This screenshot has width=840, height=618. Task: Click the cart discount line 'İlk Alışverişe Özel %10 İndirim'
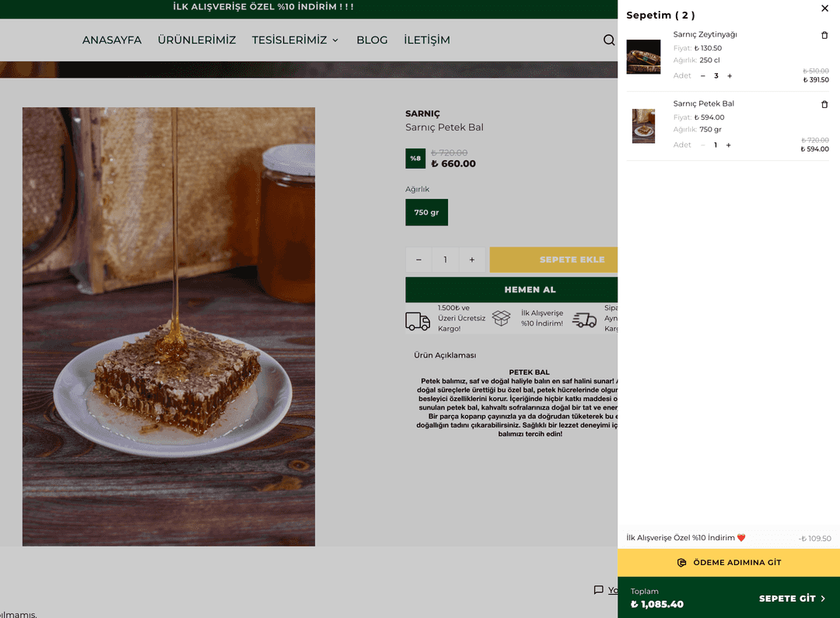686,538
